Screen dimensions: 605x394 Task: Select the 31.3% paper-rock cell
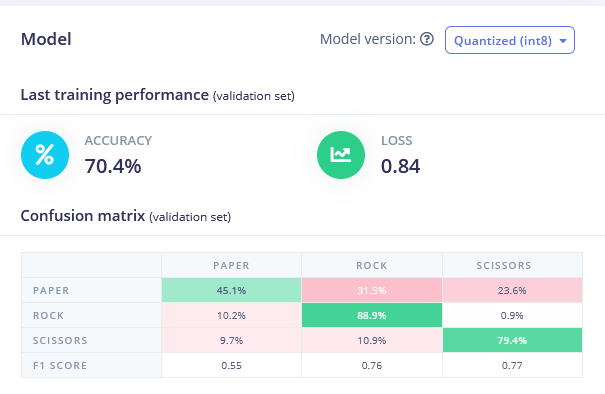coord(372,290)
